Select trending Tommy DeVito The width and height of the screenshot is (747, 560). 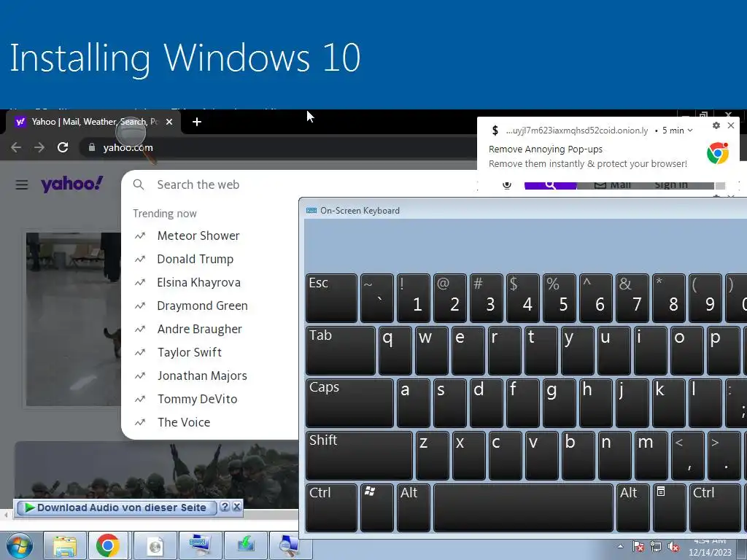click(x=197, y=399)
